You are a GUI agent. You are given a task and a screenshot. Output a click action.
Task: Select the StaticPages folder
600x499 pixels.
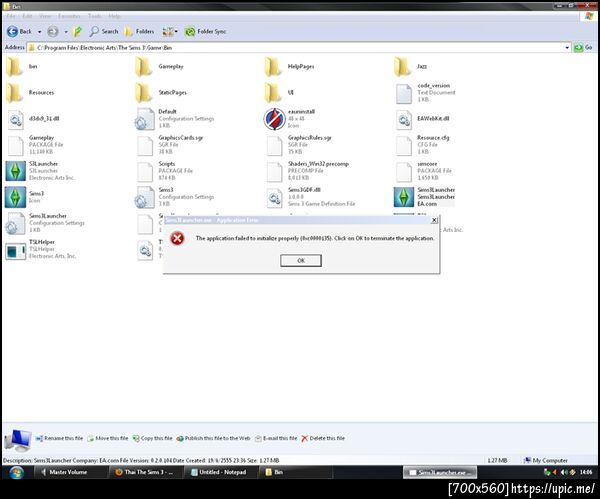click(161, 93)
